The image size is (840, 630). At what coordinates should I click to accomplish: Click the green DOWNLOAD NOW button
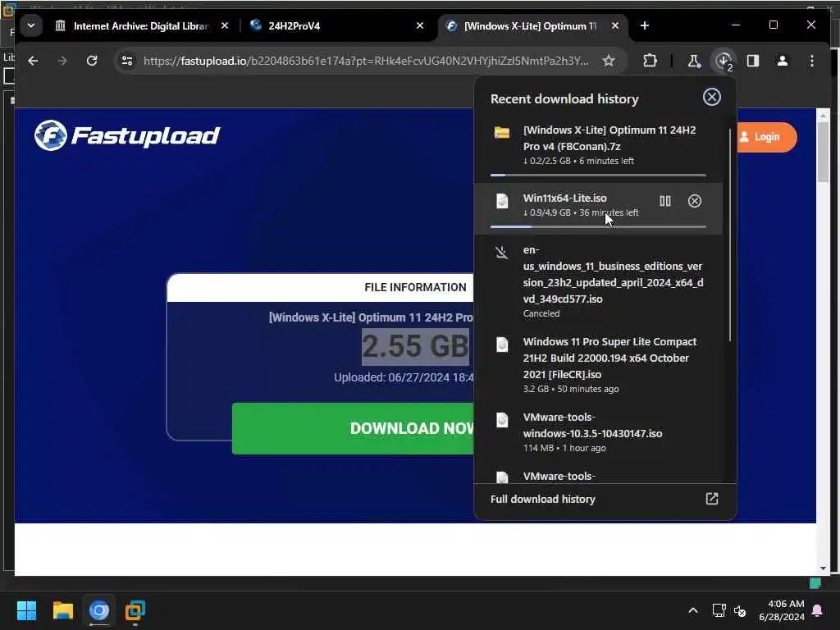353,428
